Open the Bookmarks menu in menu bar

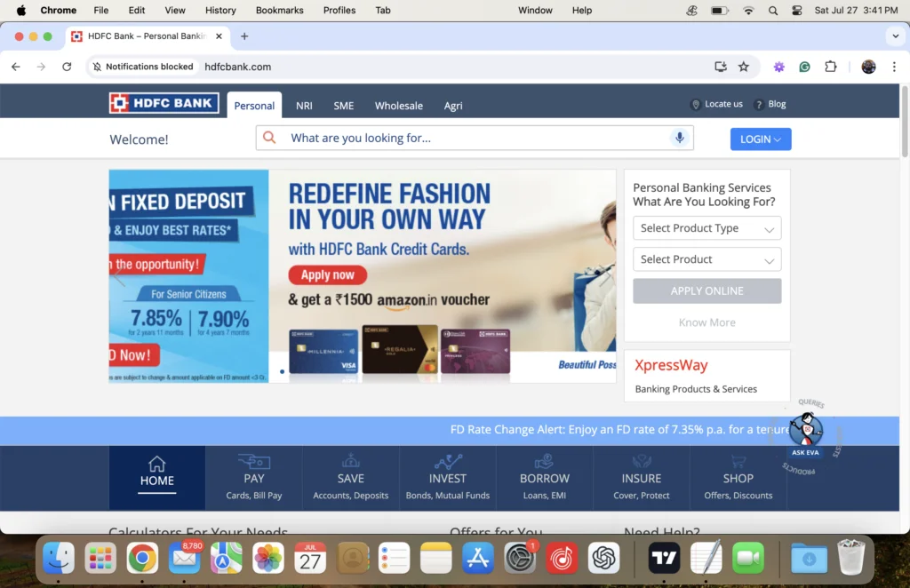coord(280,10)
